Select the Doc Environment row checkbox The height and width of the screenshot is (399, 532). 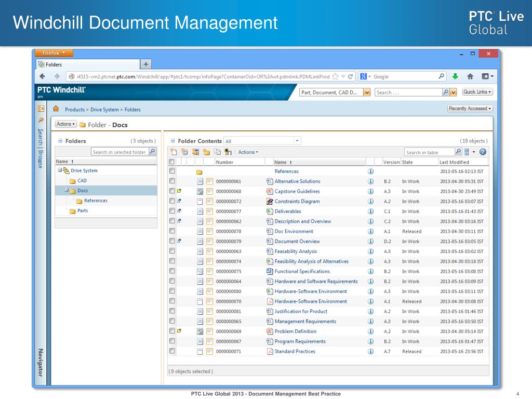tap(172, 231)
